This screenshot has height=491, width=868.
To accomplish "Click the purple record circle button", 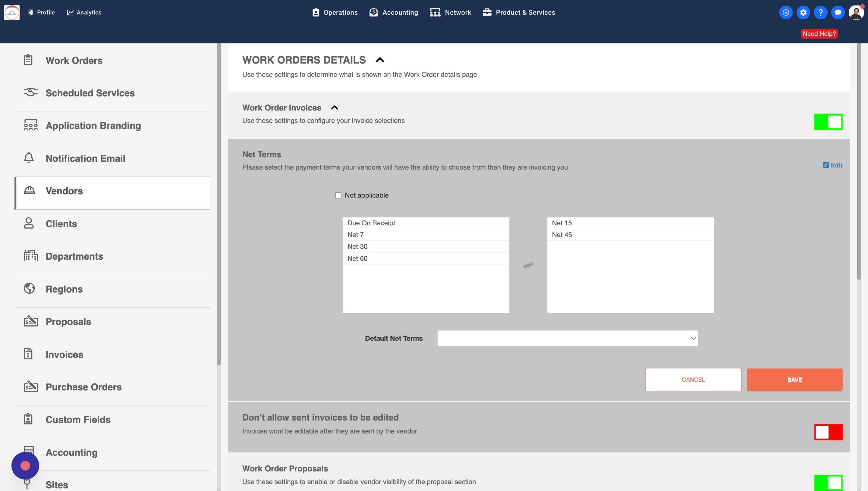I will [25, 466].
